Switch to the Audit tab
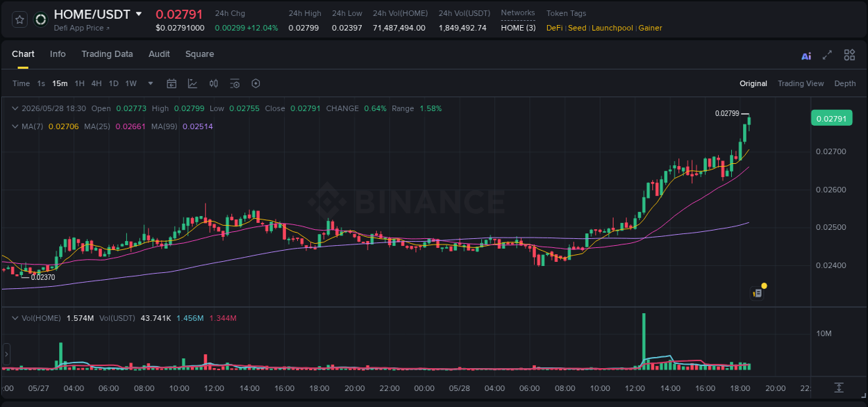This screenshot has height=407, width=868. click(159, 54)
